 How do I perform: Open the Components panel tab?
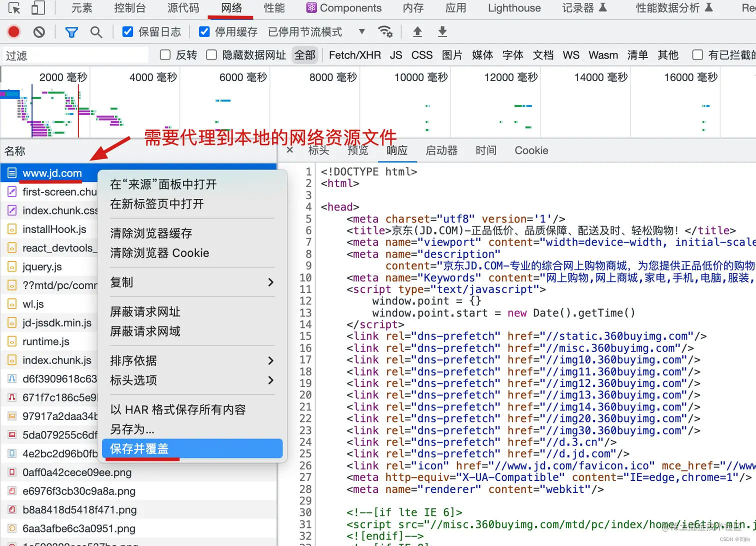coord(344,8)
